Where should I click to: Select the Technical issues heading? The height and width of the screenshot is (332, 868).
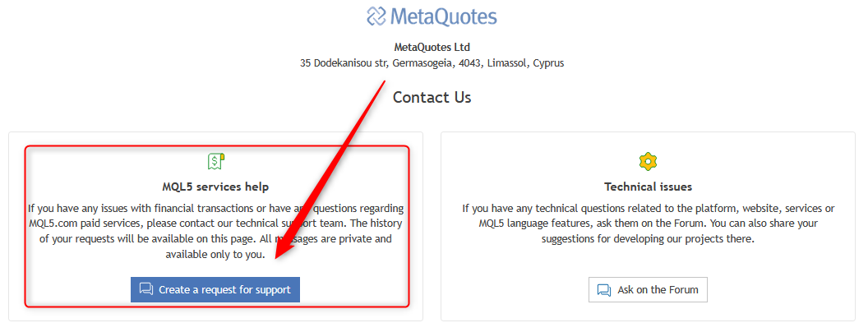click(x=648, y=187)
